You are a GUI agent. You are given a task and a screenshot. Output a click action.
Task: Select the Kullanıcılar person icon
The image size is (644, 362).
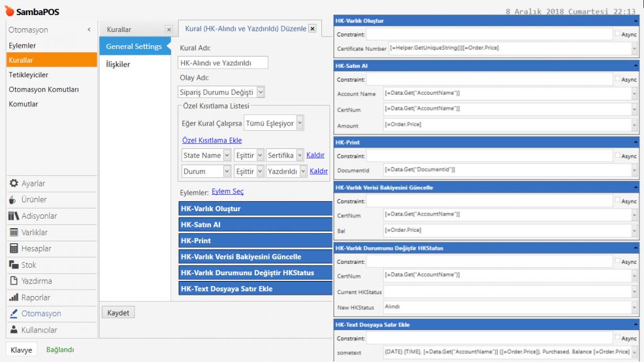[13, 331]
